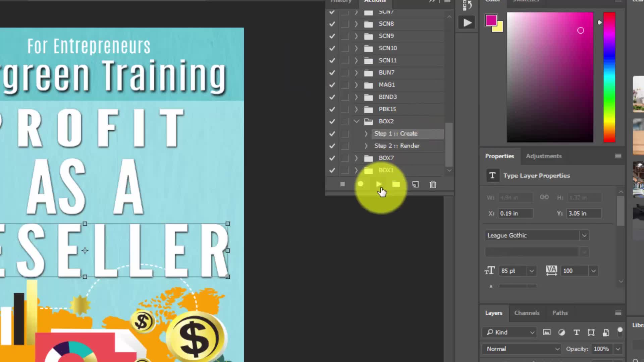This screenshot has height=362, width=644.
Task: Click the Actions panel vertical scrollbar
Action: 449,144
